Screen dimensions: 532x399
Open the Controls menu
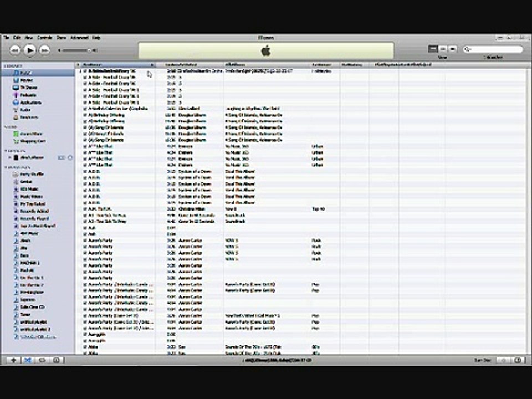click(x=44, y=38)
